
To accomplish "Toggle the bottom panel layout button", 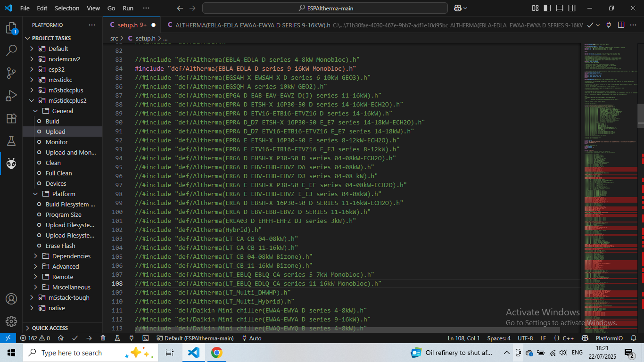I will (559, 8).
